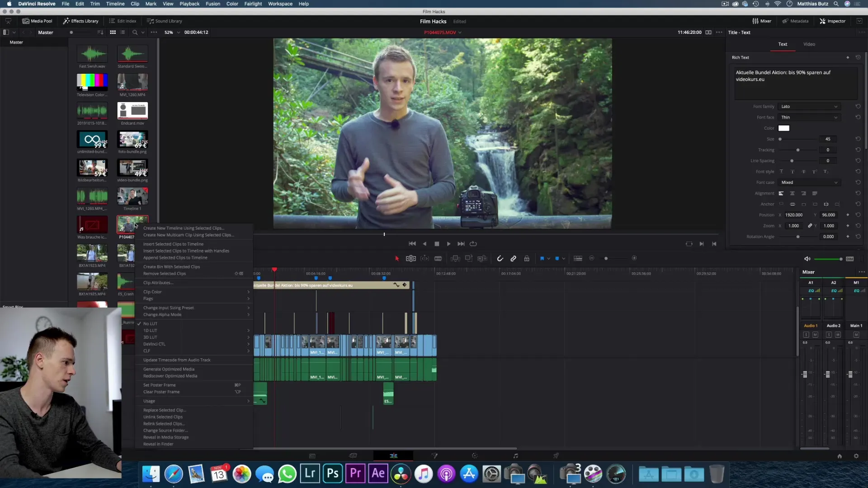
Task: Click the Tracking slider handle
Action: [x=797, y=150]
